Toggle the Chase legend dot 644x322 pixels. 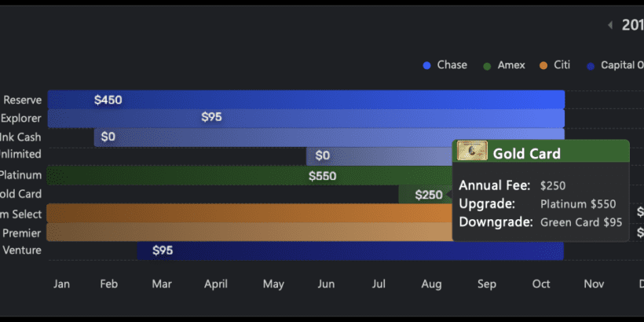click(426, 66)
